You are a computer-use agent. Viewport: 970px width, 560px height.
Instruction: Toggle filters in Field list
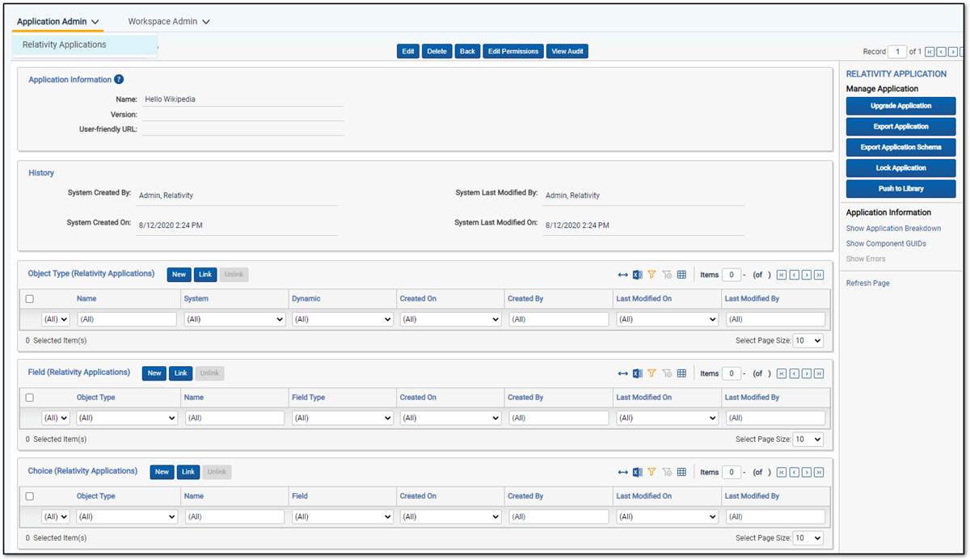[x=652, y=373]
